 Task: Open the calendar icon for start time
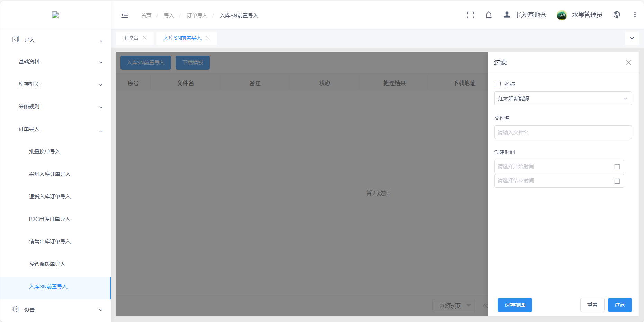pyautogui.click(x=617, y=167)
